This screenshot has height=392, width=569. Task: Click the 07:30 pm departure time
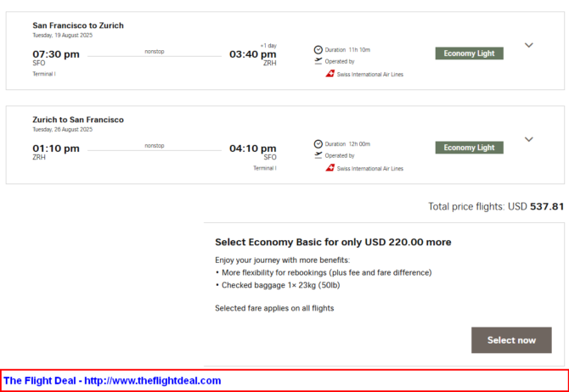[x=56, y=54]
